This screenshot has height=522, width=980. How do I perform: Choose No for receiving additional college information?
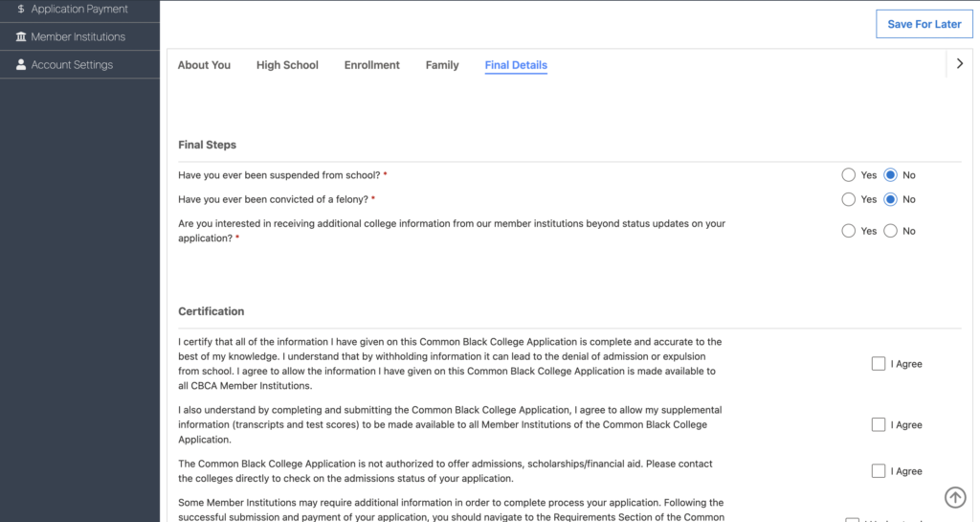click(x=890, y=231)
